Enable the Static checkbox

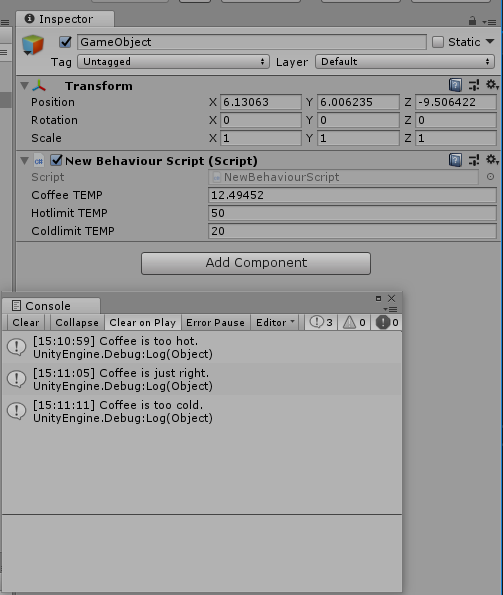point(438,42)
